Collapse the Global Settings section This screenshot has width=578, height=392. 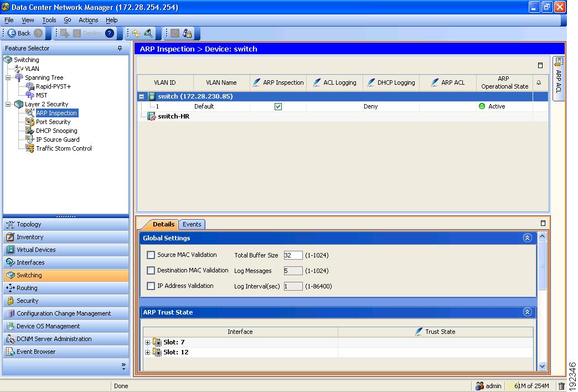tap(527, 238)
